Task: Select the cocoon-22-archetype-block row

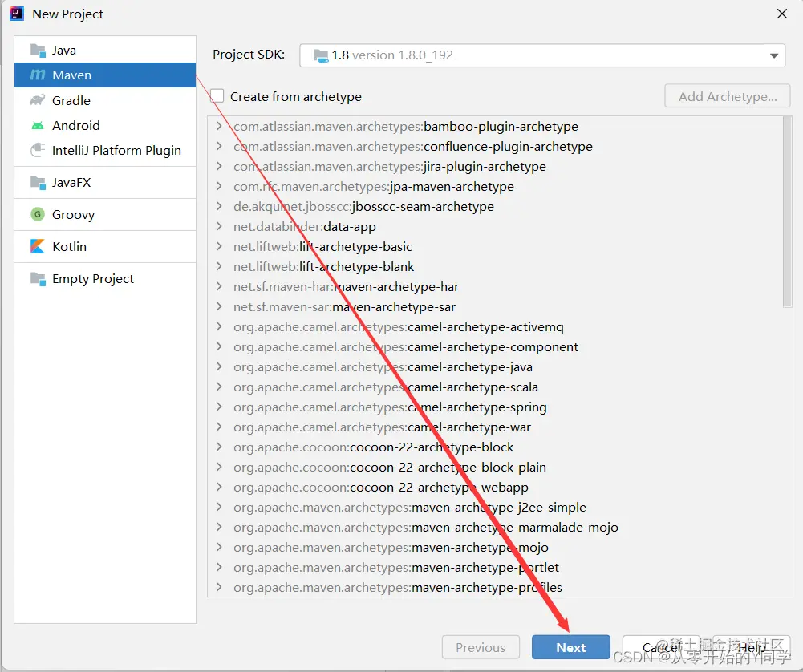Action: pos(495,447)
